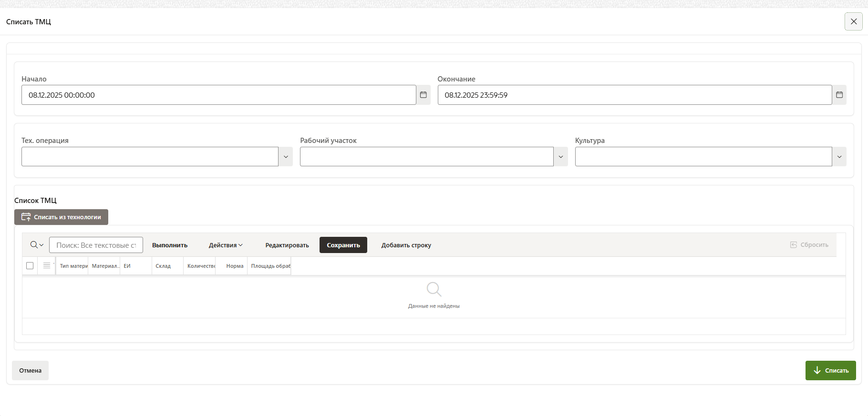Expand the Рабочий участок dropdown

tap(561, 157)
